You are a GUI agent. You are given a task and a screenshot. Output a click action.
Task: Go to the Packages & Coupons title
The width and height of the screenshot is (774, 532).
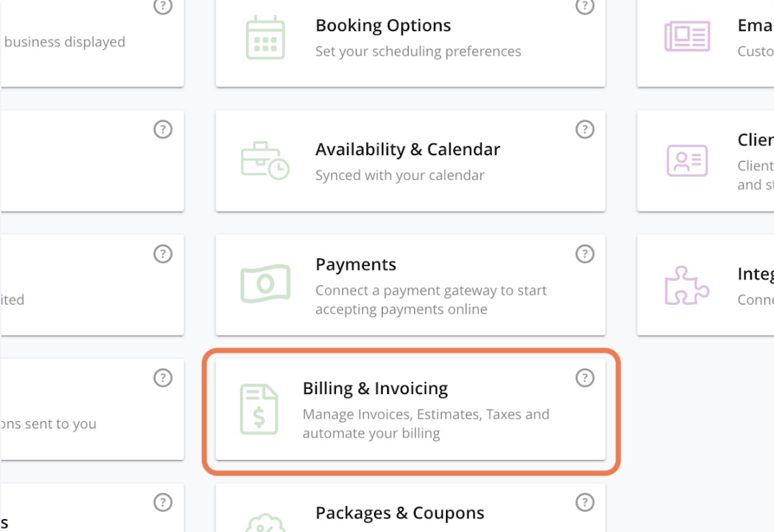[399, 513]
